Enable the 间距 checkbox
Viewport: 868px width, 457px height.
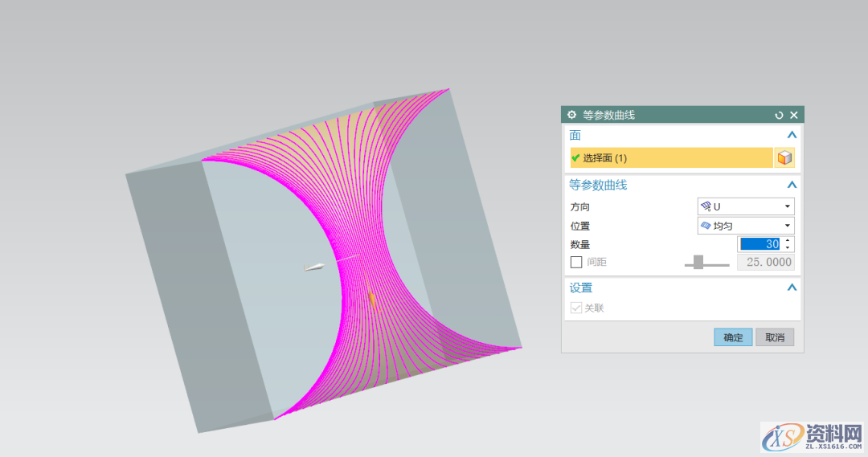tap(576, 262)
